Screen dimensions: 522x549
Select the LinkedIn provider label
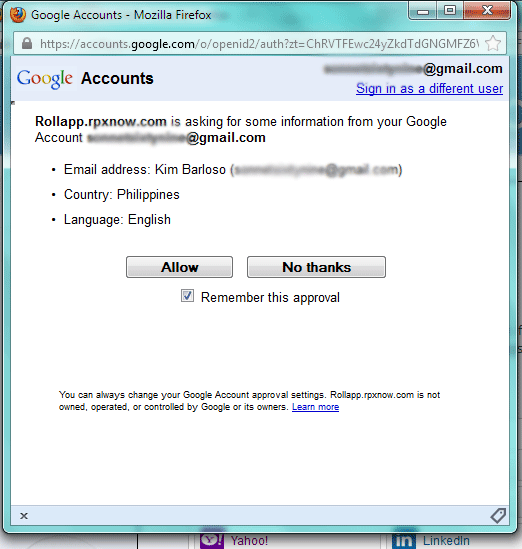click(446, 541)
